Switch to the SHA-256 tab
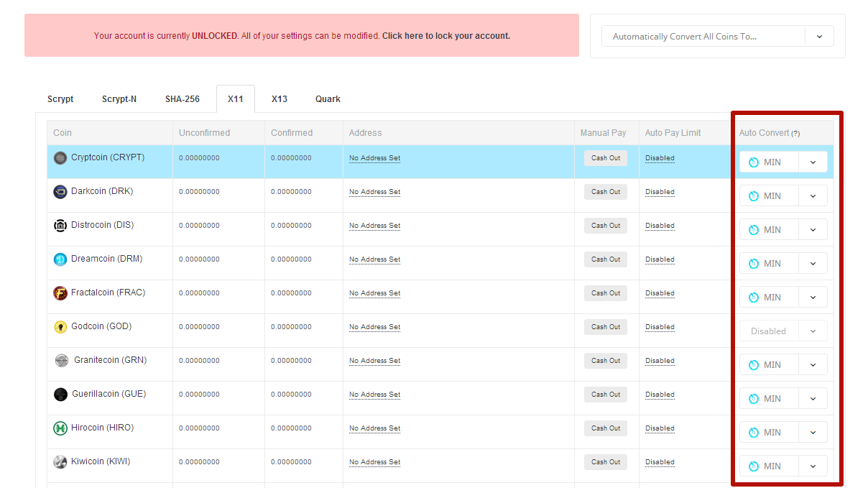Image resolution: width=868 pixels, height=488 pixels. pos(183,99)
